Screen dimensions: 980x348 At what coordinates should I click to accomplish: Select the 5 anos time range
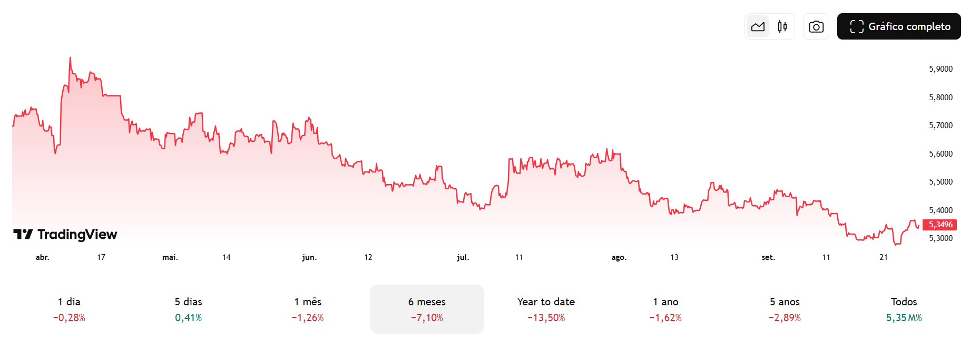pyautogui.click(x=785, y=309)
